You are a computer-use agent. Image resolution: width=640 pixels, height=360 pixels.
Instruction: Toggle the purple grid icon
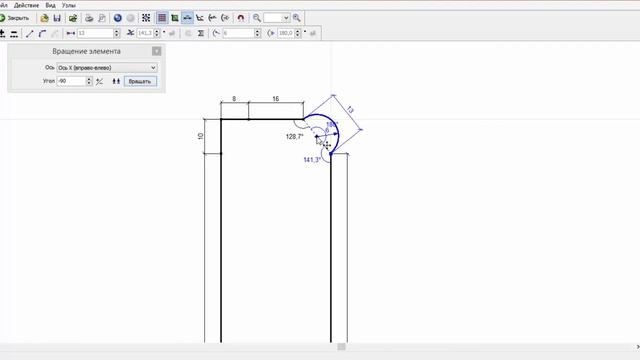162,18
